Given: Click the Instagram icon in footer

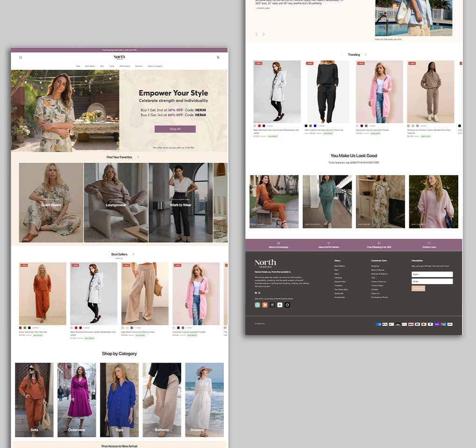Looking at the screenshot, I should coord(259,293).
